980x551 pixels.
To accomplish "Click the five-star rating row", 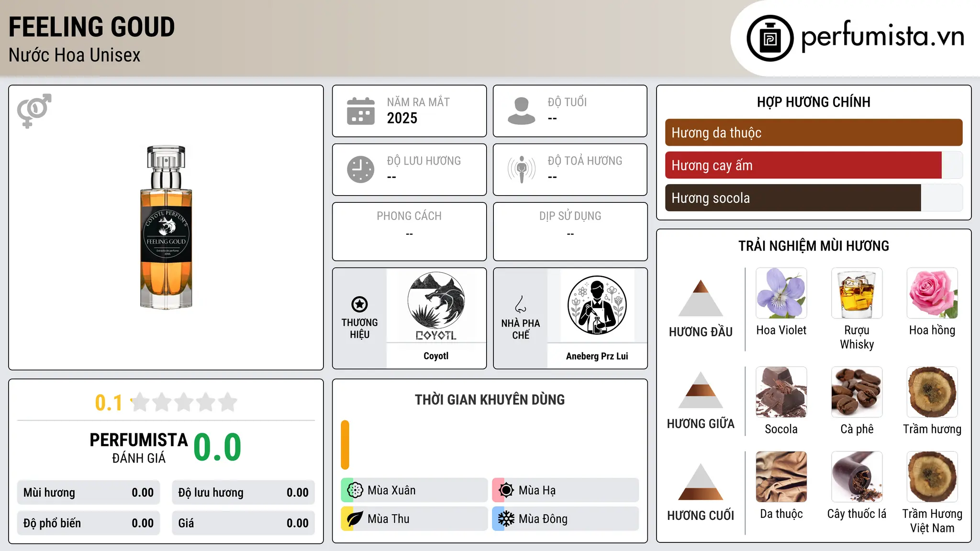I will 184,402.
